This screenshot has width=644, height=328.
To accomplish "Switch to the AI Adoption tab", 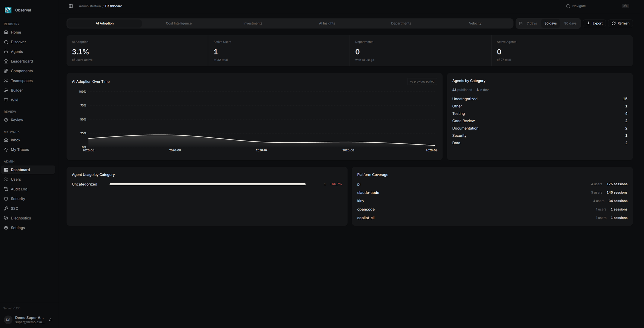I will pyautogui.click(x=105, y=24).
